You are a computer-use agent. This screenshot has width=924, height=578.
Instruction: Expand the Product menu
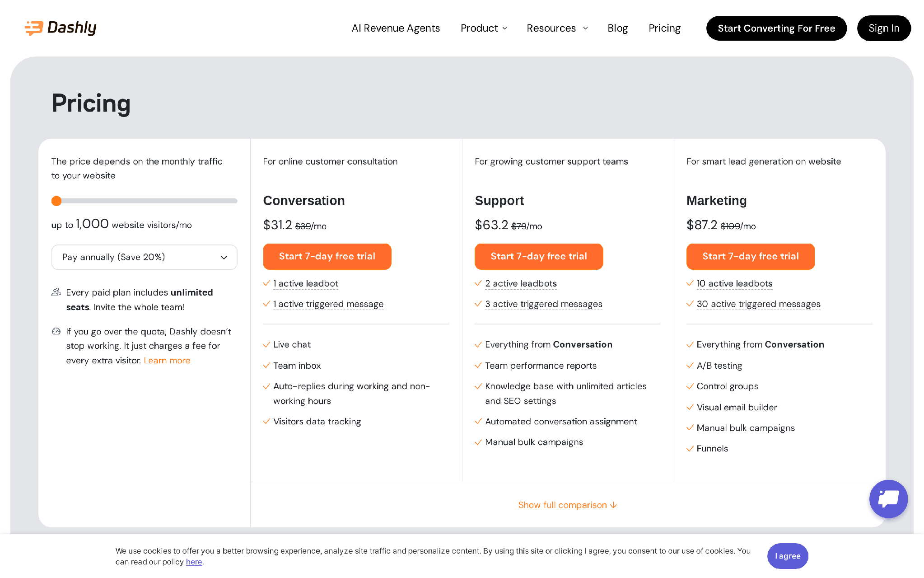(484, 28)
